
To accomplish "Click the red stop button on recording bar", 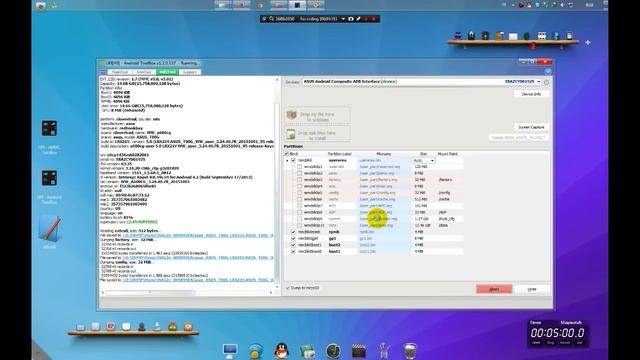I will point(373,19).
